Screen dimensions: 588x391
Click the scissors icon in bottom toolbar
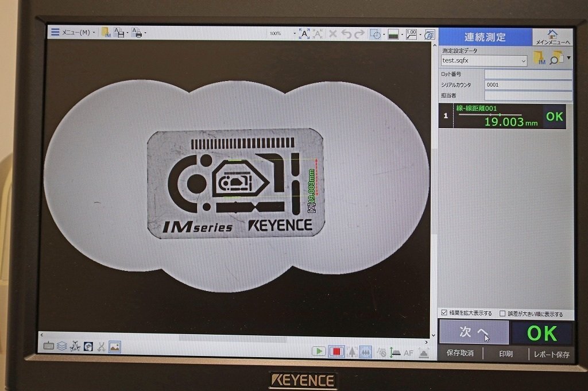pos(101,347)
